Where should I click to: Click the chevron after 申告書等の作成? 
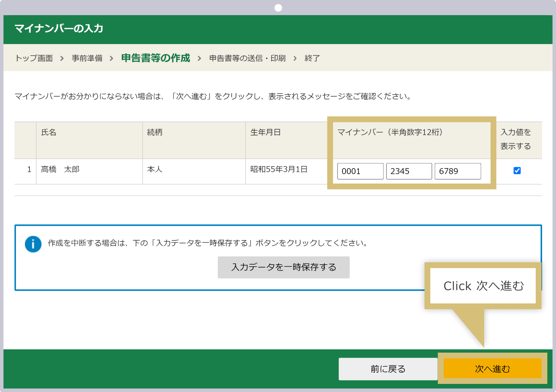[199, 58]
